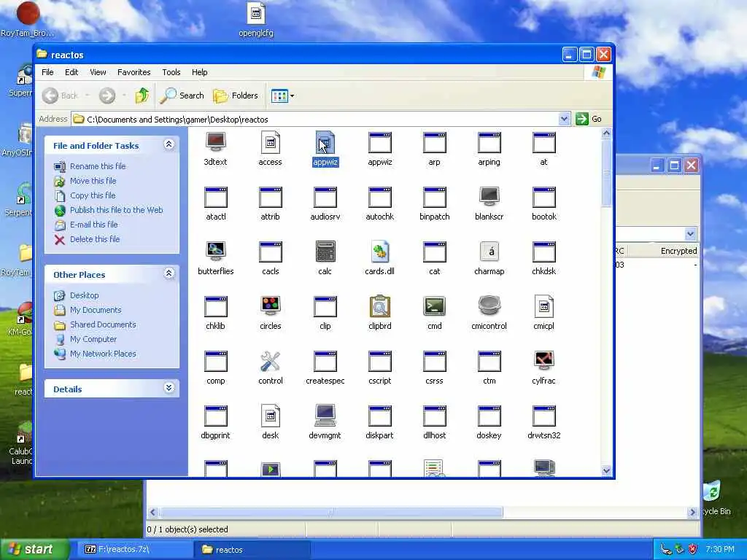Click the Up folder toolbar icon
Image resolution: width=747 pixels, height=560 pixels.
(142, 96)
